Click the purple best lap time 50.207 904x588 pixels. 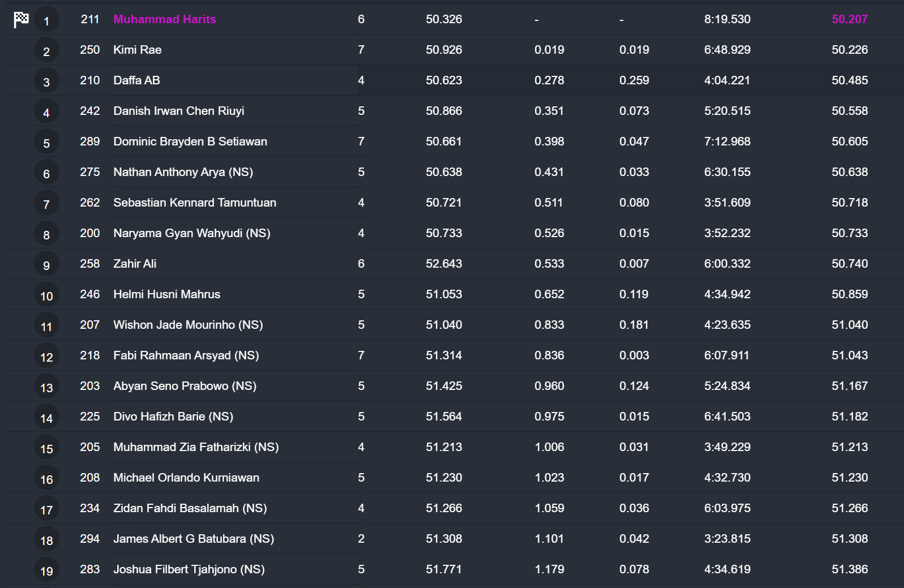[849, 19]
